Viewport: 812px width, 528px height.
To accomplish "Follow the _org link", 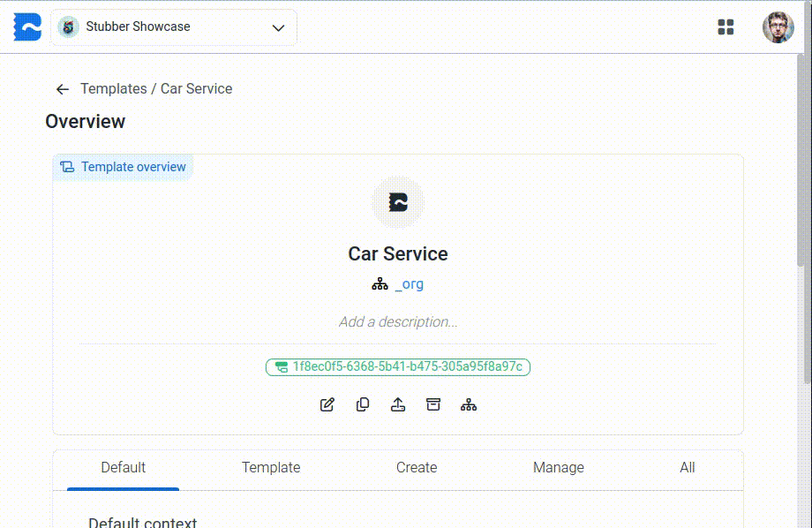I will [410, 284].
